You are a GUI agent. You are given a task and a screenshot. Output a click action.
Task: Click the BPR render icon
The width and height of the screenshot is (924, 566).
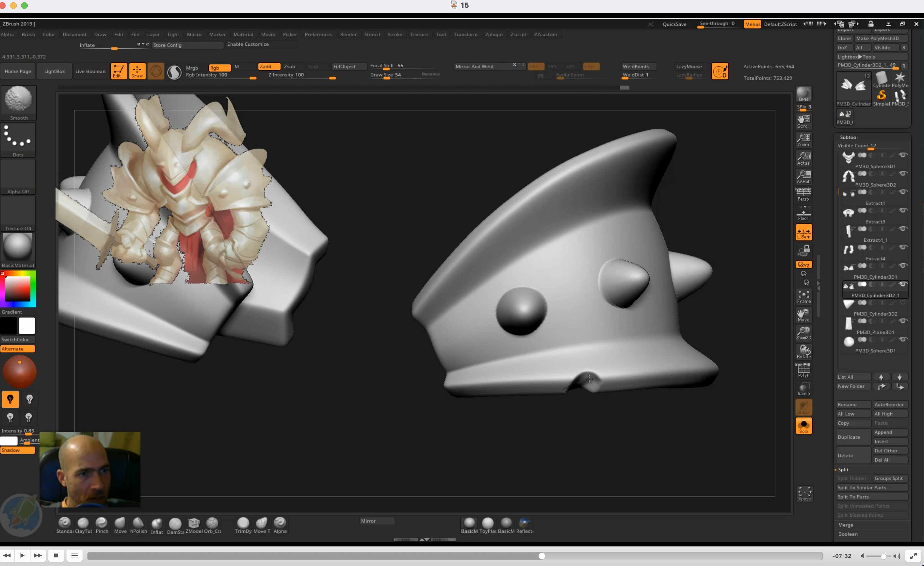[x=804, y=94]
